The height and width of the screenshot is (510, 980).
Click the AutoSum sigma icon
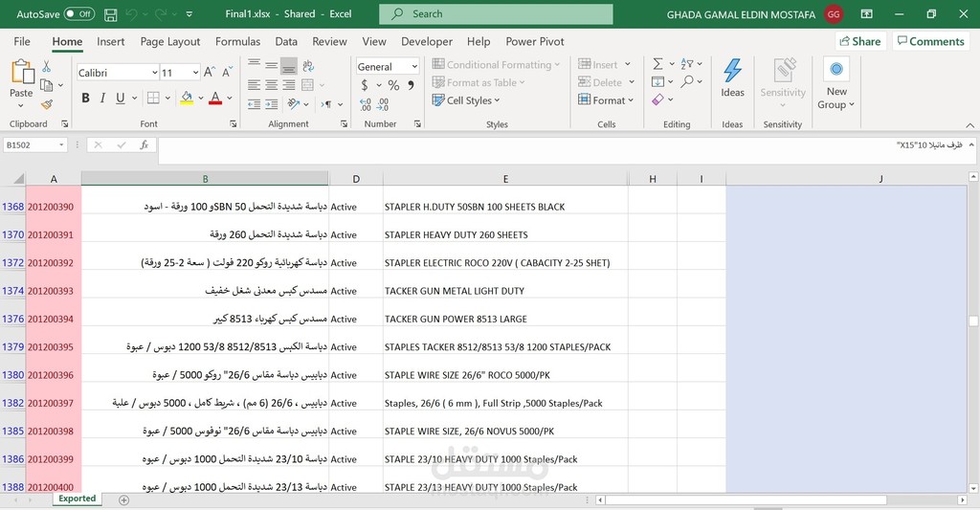[x=657, y=64]
